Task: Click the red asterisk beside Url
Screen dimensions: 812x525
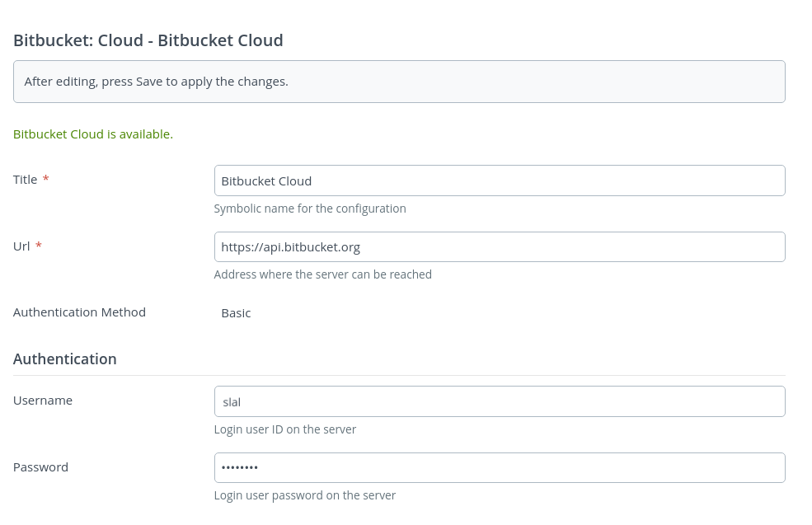Action: 39,246
